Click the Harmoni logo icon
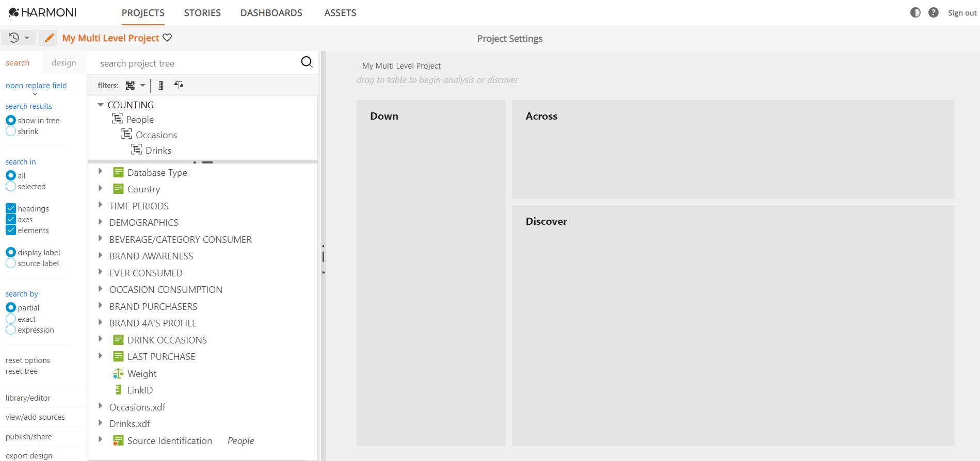The width and height of the screenshot is (980, 461). [x=14, y=12]
